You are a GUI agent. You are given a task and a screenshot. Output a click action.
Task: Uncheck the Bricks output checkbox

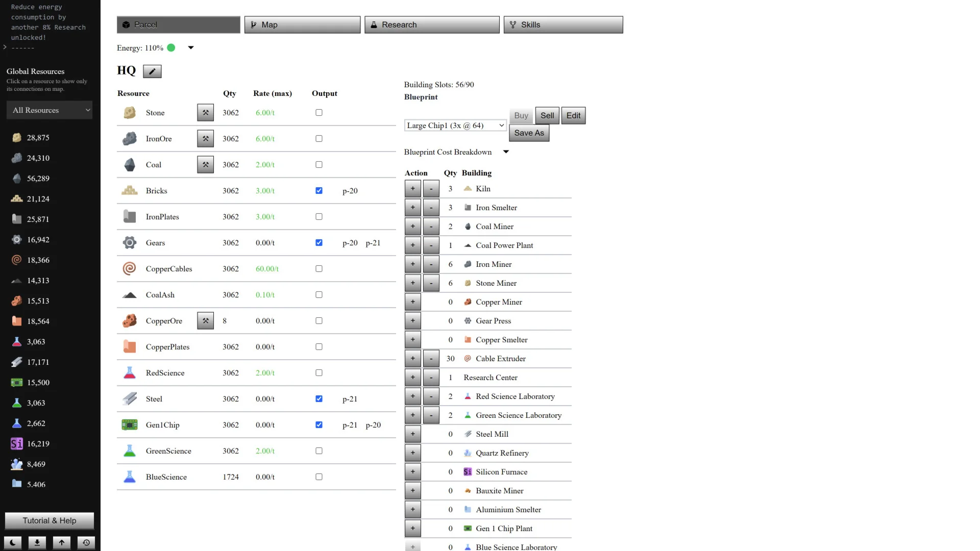point(319,191)
